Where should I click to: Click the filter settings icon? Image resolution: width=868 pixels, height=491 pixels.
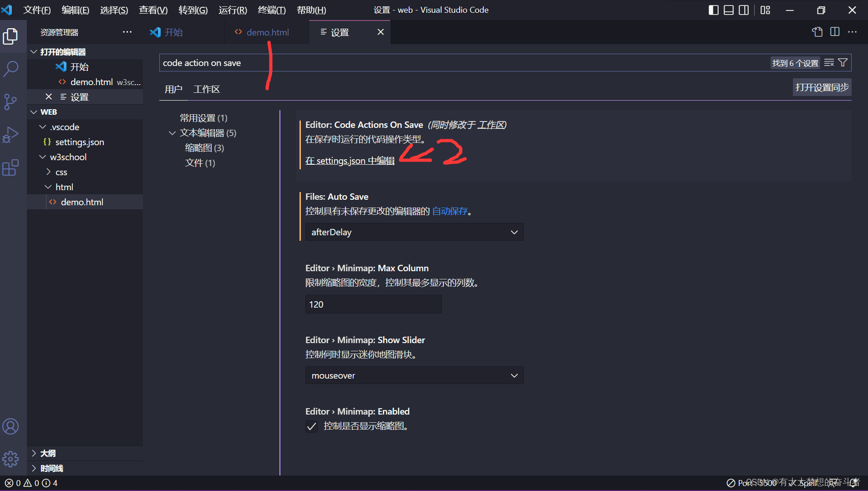[844, 62]
